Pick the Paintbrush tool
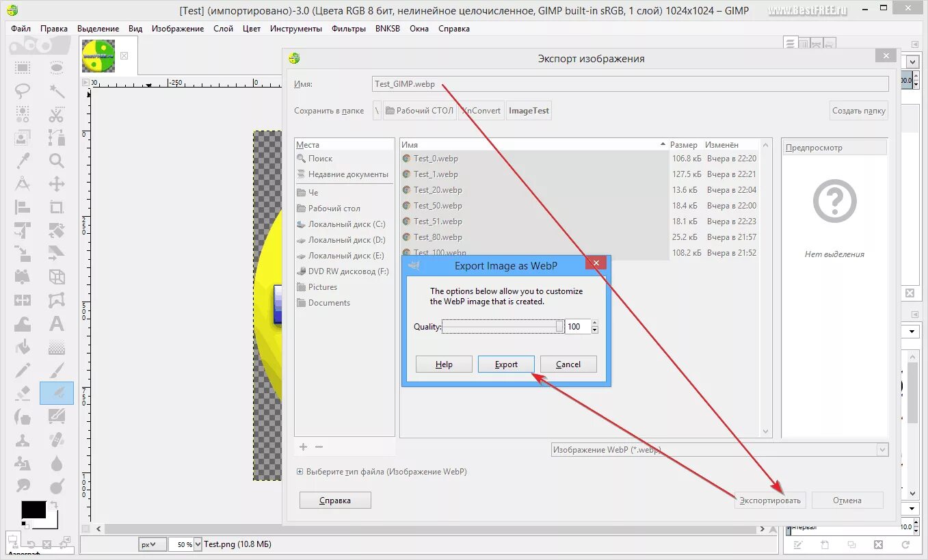The image size is (928, 560). (57, 370)
